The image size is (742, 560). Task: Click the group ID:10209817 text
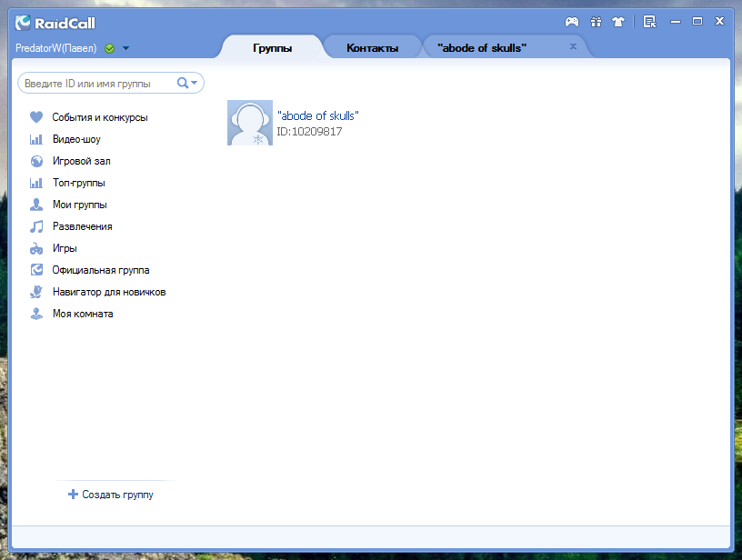point(309,132)
